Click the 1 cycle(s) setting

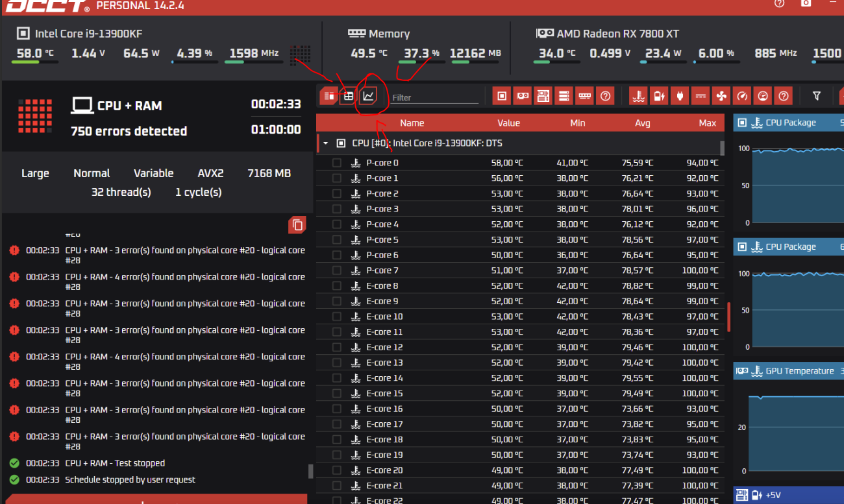pyautogui.click(x=198, y=192)
